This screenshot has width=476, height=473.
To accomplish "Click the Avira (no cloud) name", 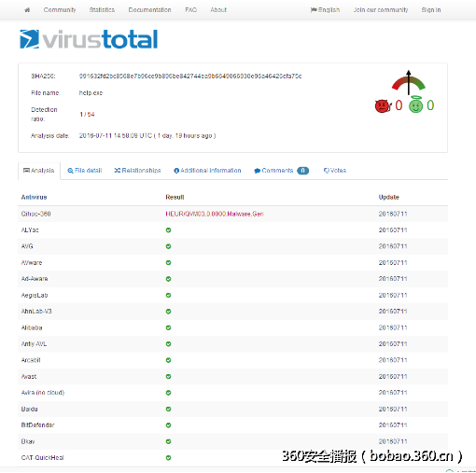I will point(43,393).
